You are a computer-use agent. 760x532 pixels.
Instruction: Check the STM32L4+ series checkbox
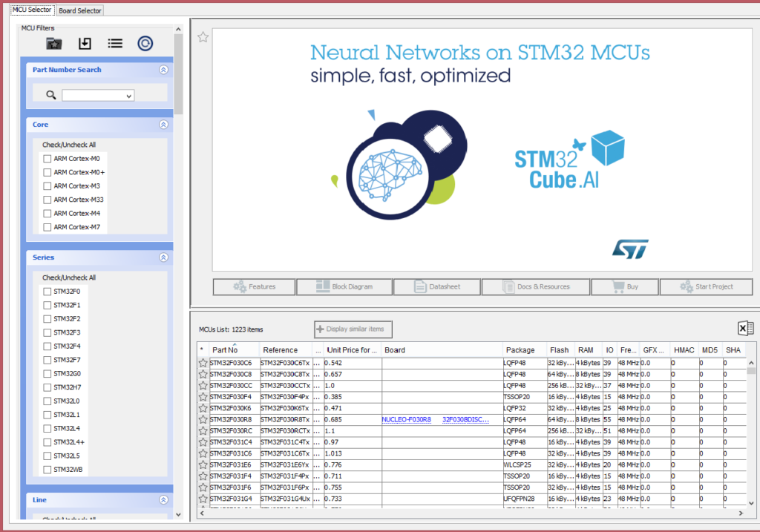pyautogui.click(x=47, y=442)
